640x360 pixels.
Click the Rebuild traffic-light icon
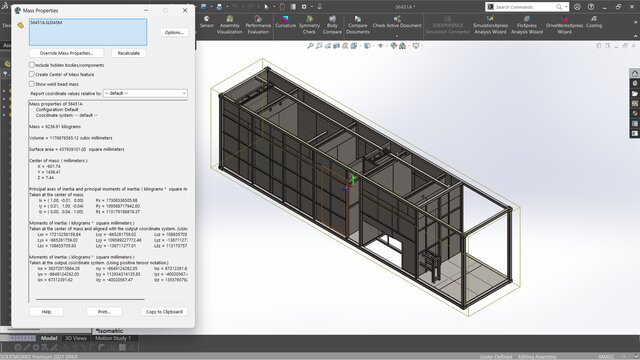coord(282,7)
